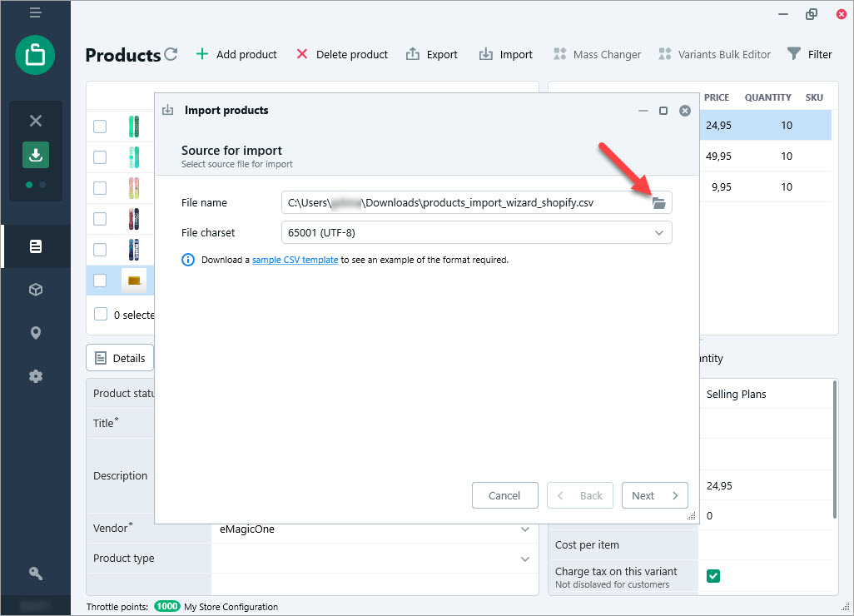The image size is (854, 616).
Task: Browse for file with folder icon
Action: tap(659, 203)
